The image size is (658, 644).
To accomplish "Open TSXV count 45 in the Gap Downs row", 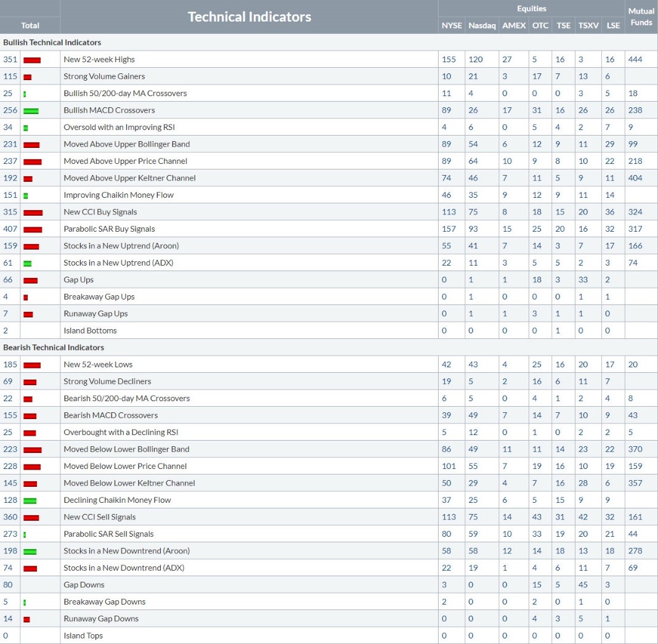I will (583, 585).
